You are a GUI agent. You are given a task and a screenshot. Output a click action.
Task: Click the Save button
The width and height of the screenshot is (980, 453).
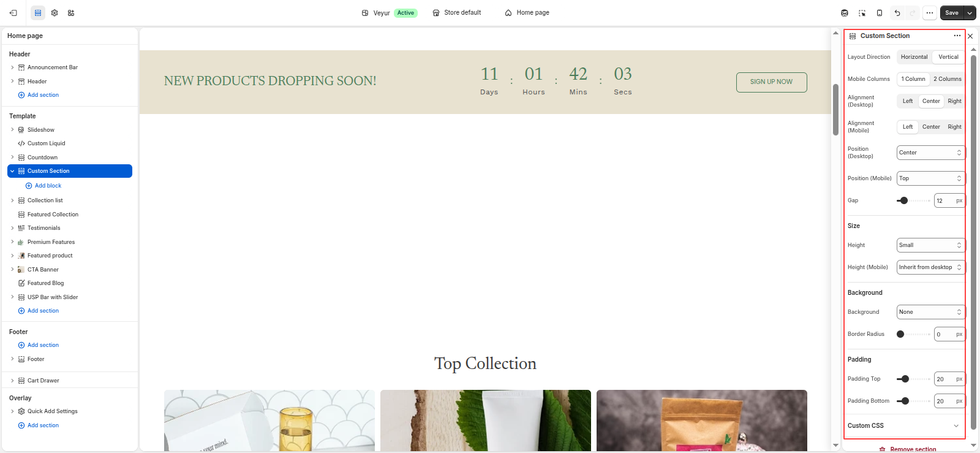[952, 13]
